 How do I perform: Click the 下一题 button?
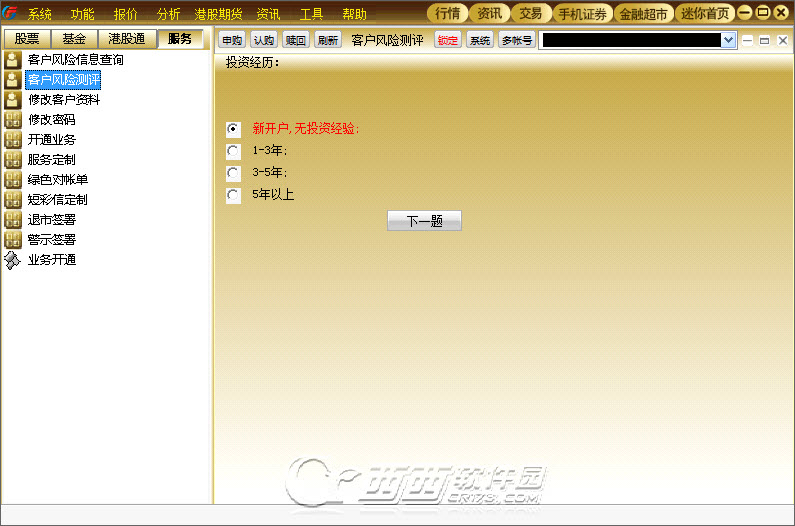[424, 221]
